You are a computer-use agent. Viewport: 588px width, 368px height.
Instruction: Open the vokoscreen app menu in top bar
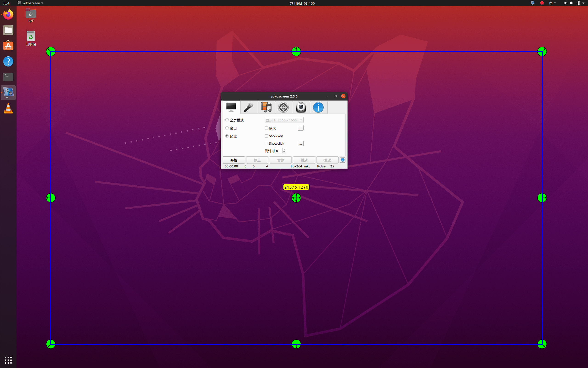[31, 3]
